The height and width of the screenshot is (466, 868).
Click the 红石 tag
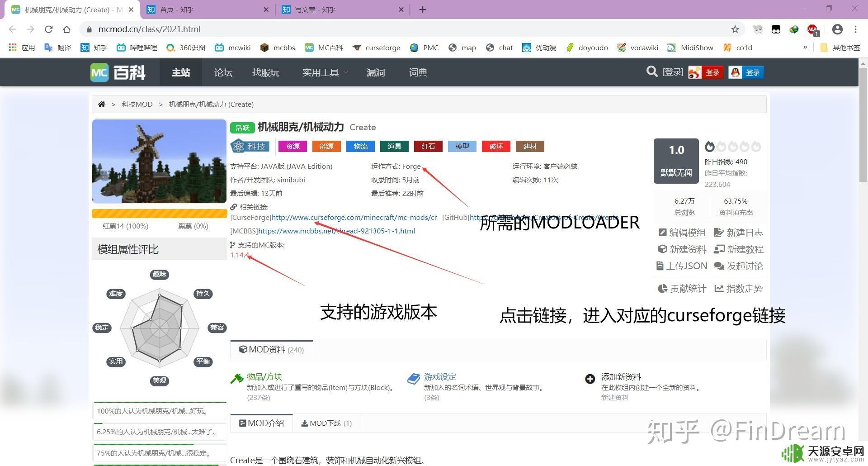(428, 146)
